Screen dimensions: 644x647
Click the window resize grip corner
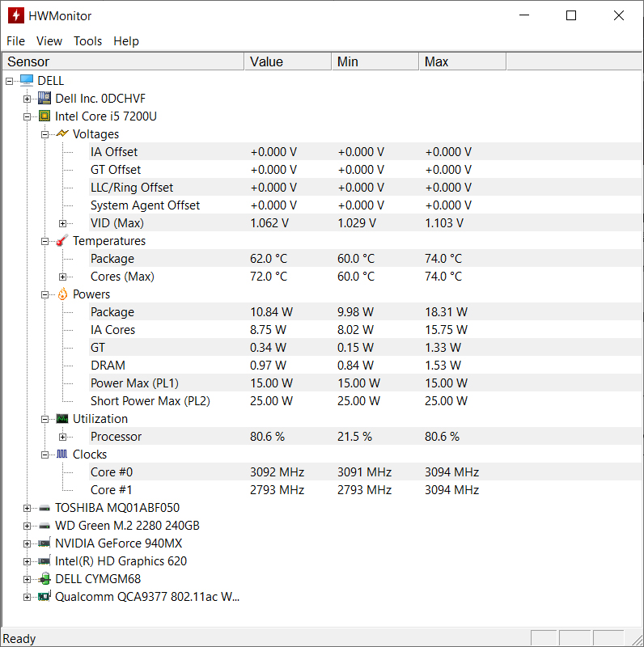pyautogui.click(x=636, y=639)
